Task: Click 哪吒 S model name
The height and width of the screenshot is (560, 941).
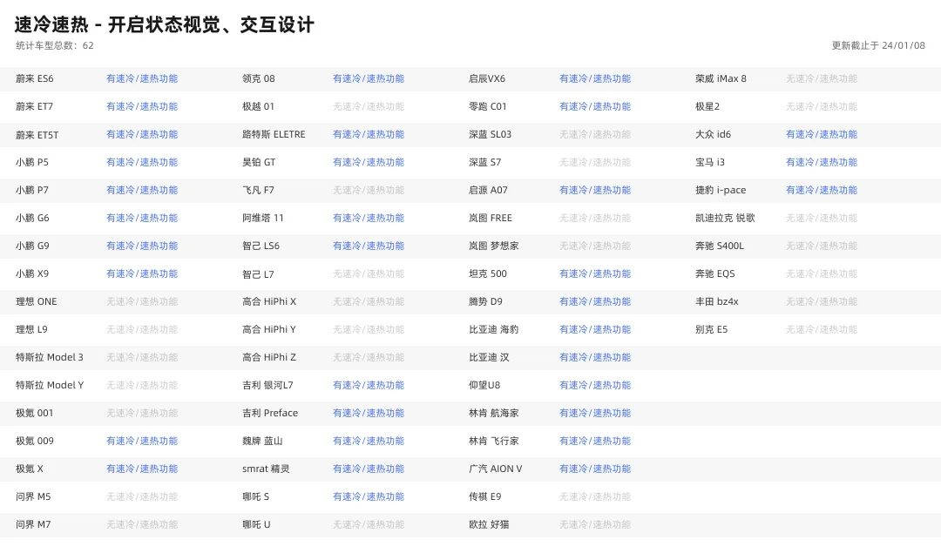Action: point(255,497)
